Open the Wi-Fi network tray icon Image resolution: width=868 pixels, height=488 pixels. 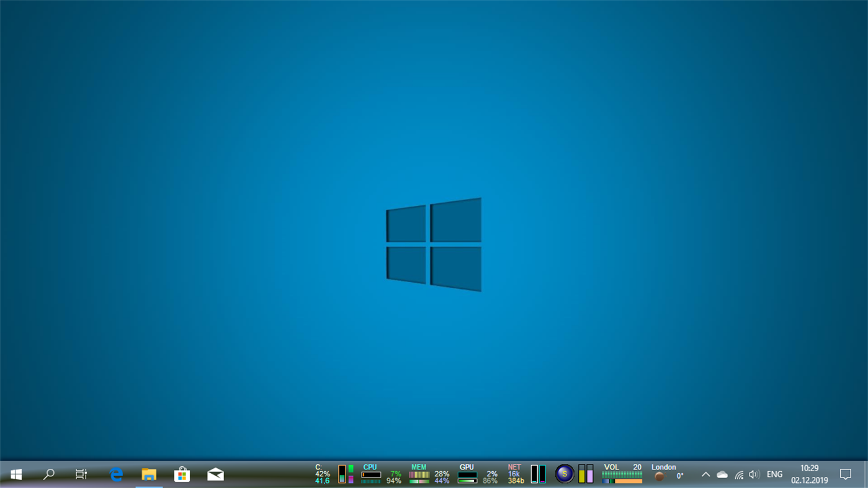[x=738, y=474]
